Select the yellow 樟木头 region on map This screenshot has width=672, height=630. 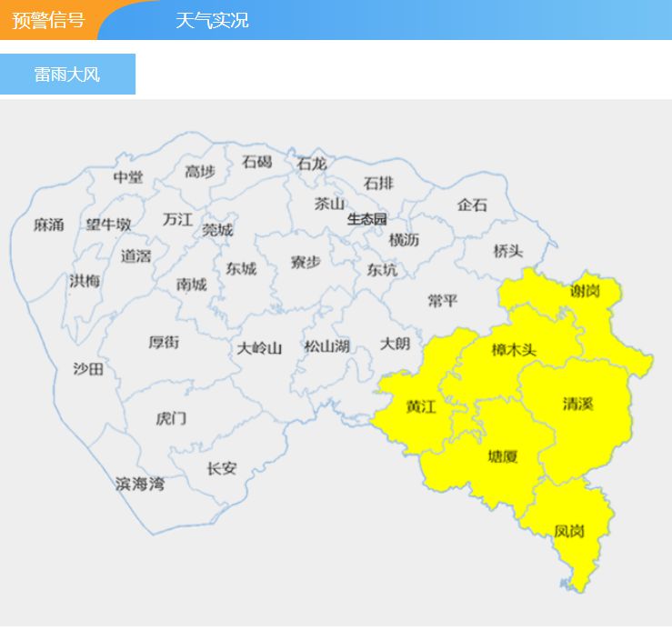click(x=514, y=350)
